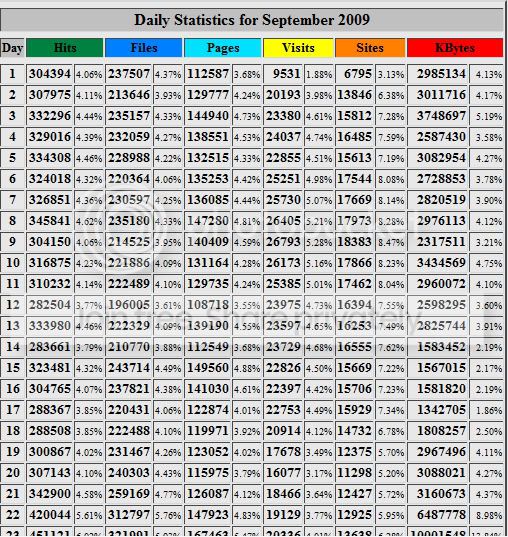Select the Day 15 row number

coord(12,367)
